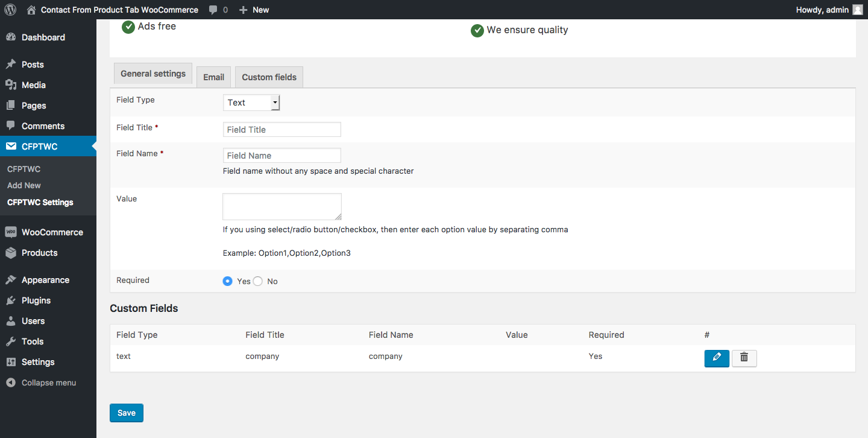Focus the Field Title input
Viewport: 868px width, 438px height.
click(x=282, y=130)
